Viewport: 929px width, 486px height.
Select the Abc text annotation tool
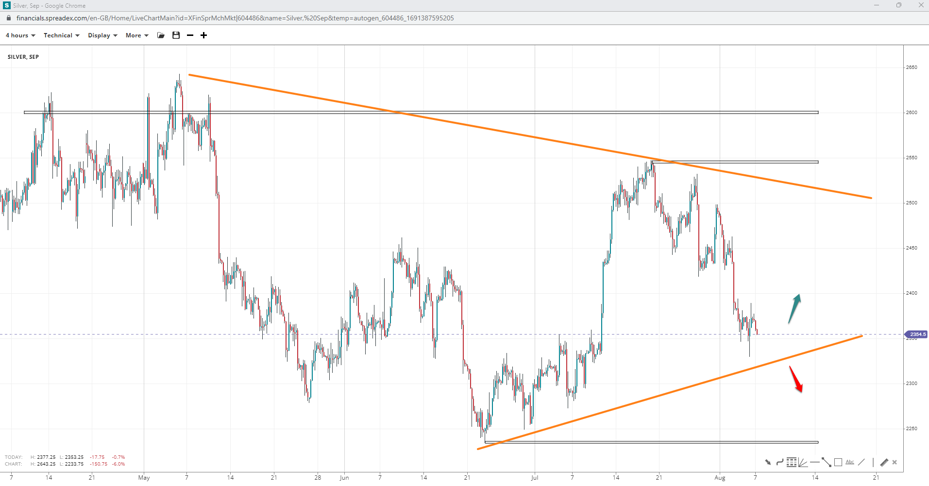[850, 462]
